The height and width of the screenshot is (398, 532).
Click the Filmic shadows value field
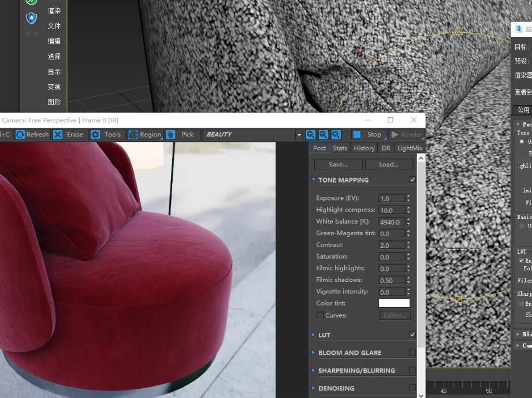click(x=392, y=281)
